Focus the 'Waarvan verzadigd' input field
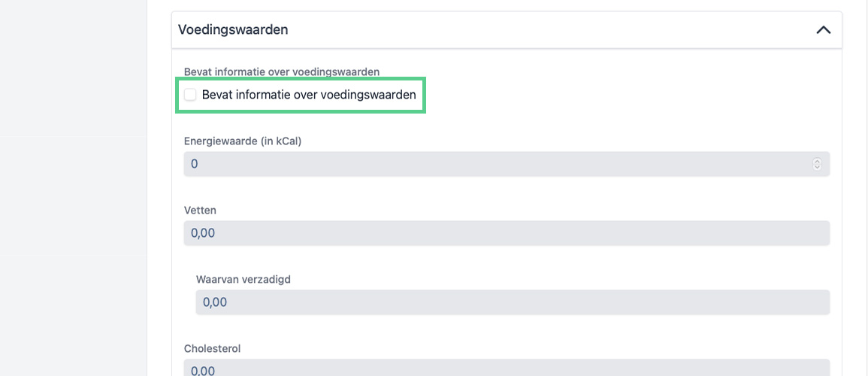868x376 pixels. tap(513, 302)
